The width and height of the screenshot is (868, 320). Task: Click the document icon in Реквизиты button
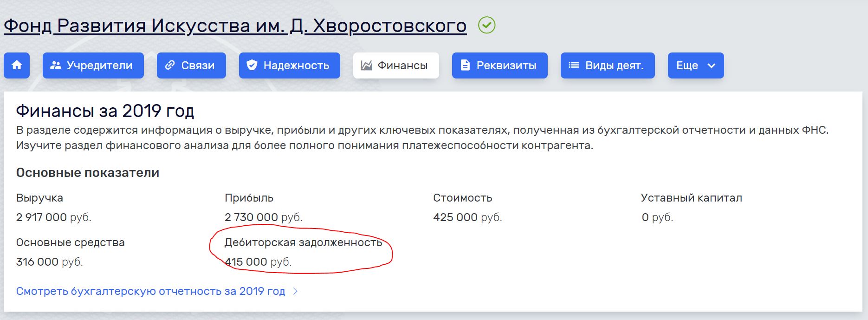tap(465, 65)
